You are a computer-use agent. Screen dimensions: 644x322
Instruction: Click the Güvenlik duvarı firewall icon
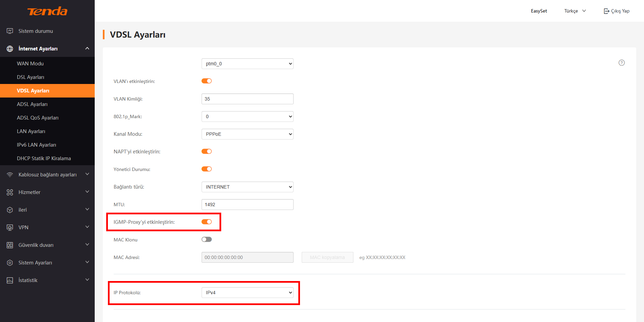coord(10,245)
